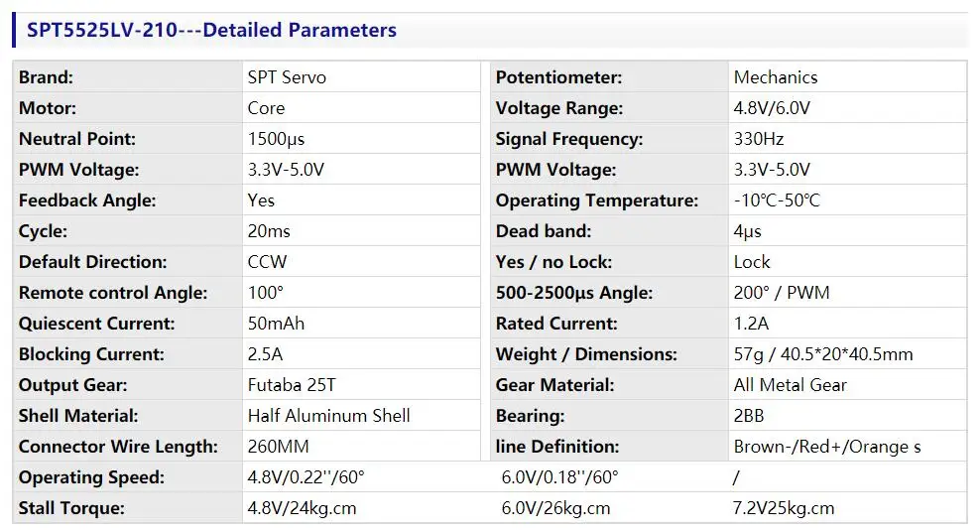Click the Feedback Angle Yes value
This screenshot has width=980, height=532.
pos(261,200)
